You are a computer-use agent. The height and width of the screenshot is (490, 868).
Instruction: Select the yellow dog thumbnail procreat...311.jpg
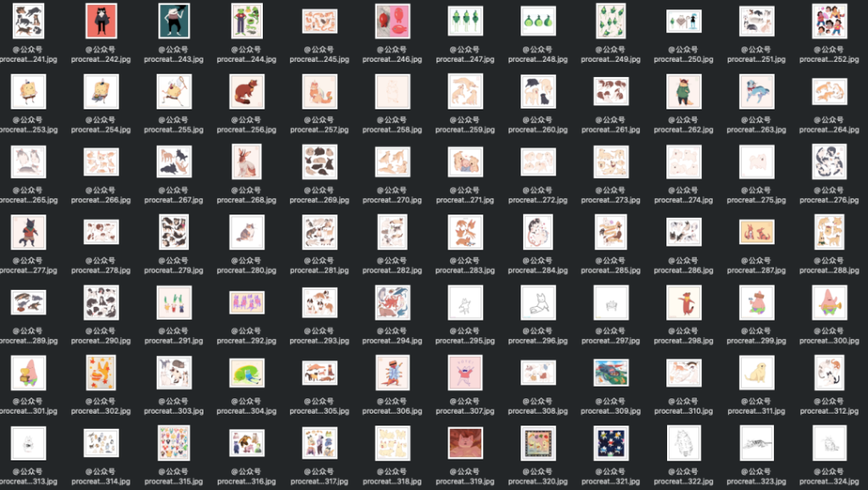pos(756,373)
